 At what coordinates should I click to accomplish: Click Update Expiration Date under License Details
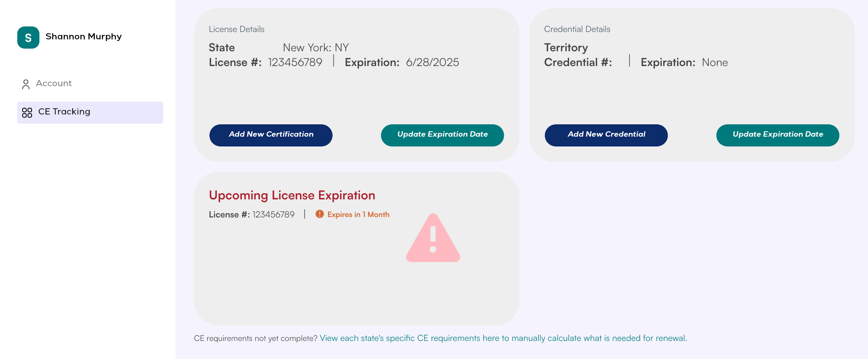point(442,135)
